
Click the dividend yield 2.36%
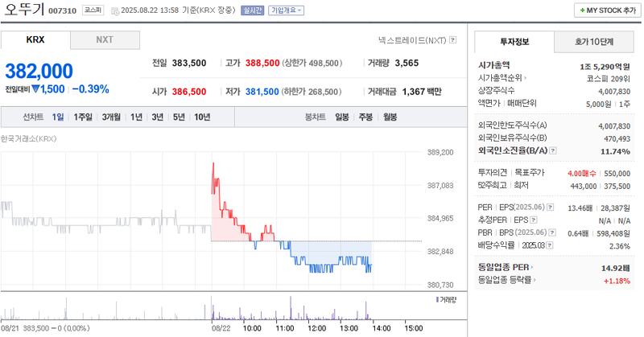tap(620, 246)
